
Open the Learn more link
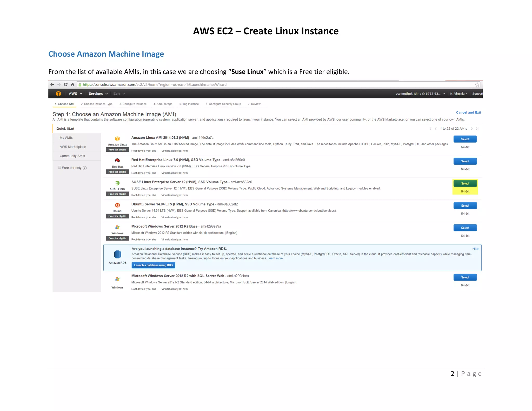[275, 258]
